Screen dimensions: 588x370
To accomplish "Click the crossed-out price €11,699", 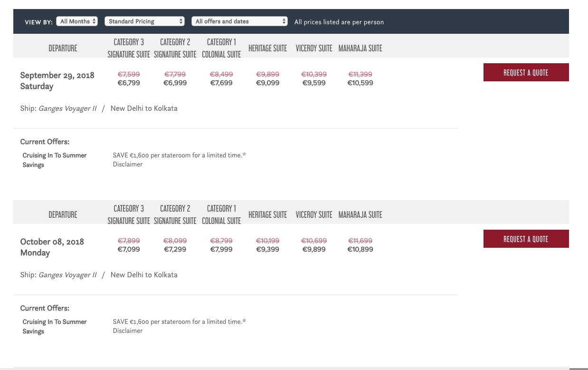I will tap(360, 241).
